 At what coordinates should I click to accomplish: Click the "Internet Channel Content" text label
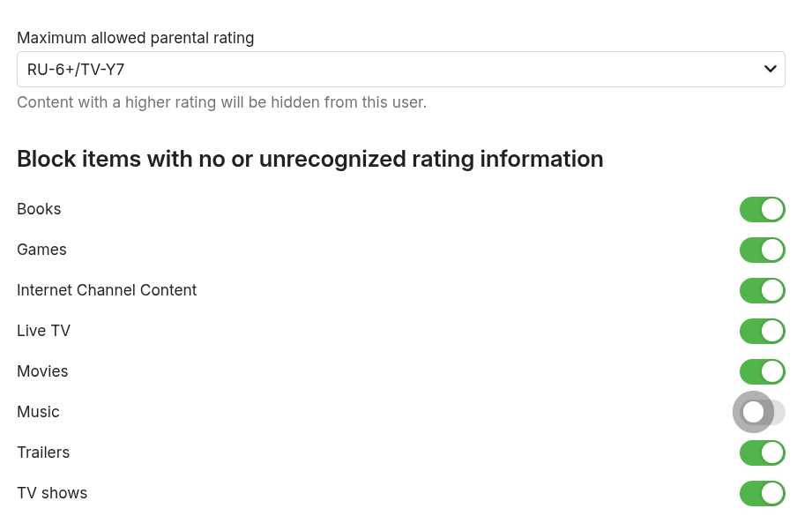pos(107,290)
